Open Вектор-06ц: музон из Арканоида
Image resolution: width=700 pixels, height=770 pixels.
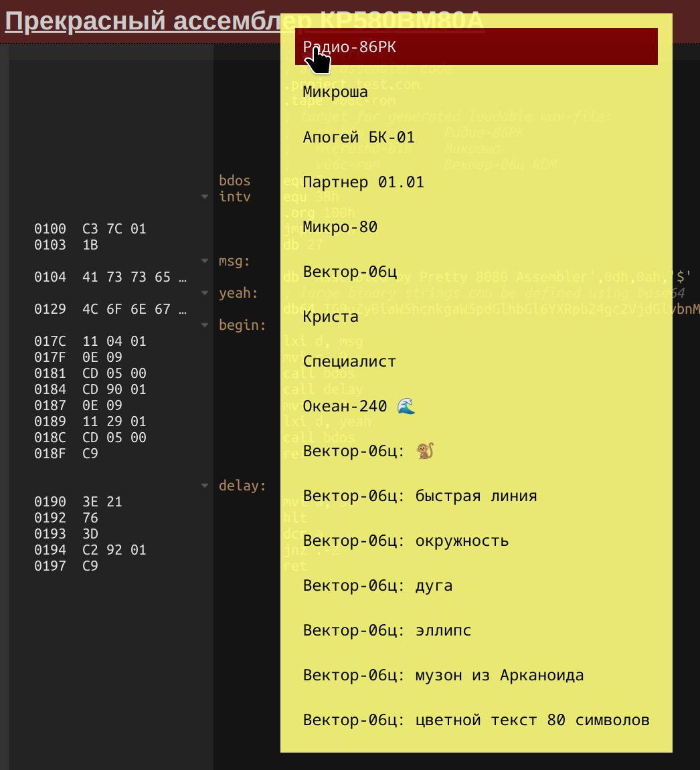(443, 675)
